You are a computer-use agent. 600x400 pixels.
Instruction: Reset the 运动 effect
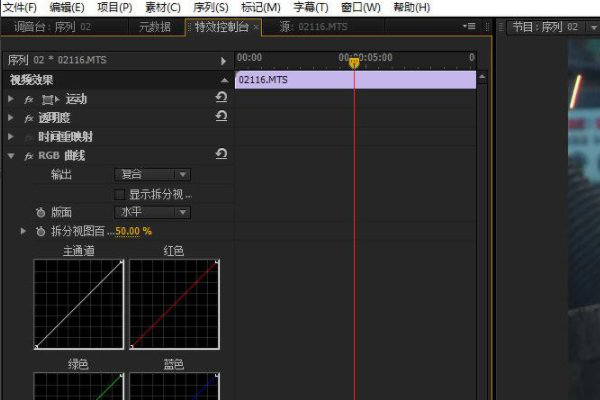point(221,98)
